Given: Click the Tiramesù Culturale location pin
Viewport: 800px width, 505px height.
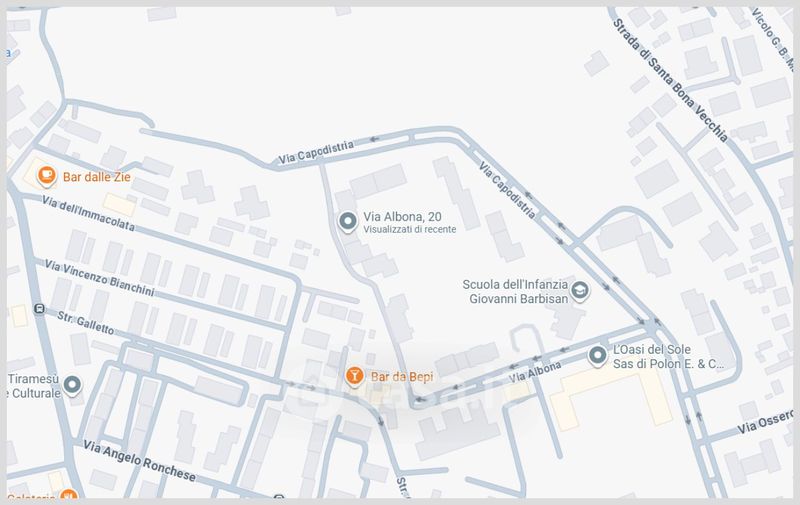Looking at the screenshot, I should pos(72,385).
